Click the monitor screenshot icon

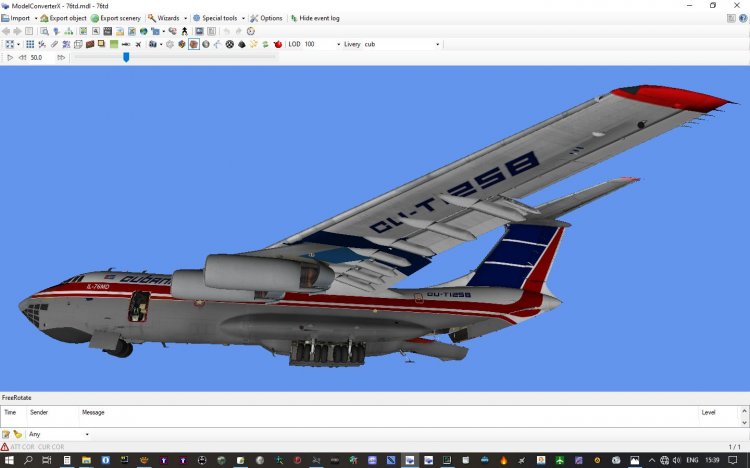[199, 31]
